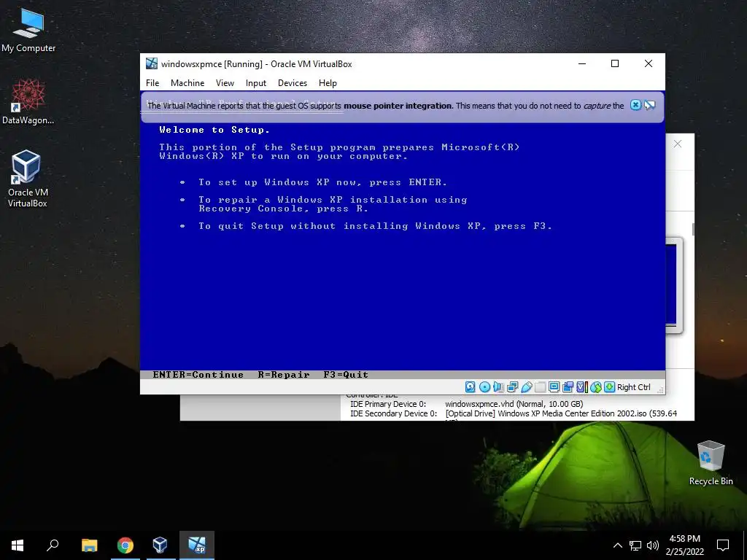Click the VirtualBox VM window title icon
Viewport: 747px width, 560px height.
coord(152,64)
